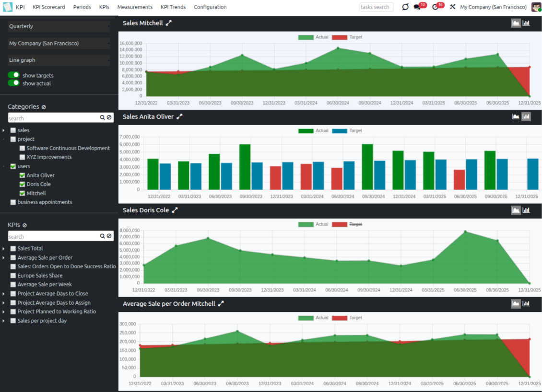Open the Quarterly period dropdown
The image size is (542, 392).
59,26
